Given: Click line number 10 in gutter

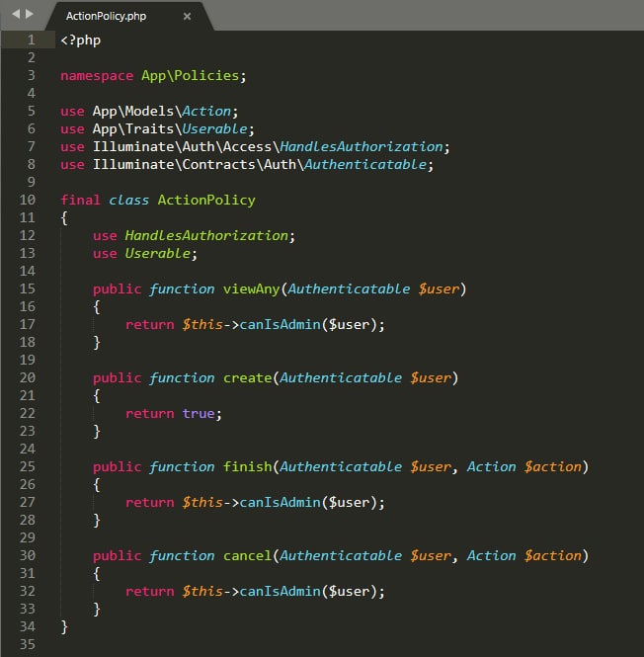Looking at the screenshot, I should point(28,200).
